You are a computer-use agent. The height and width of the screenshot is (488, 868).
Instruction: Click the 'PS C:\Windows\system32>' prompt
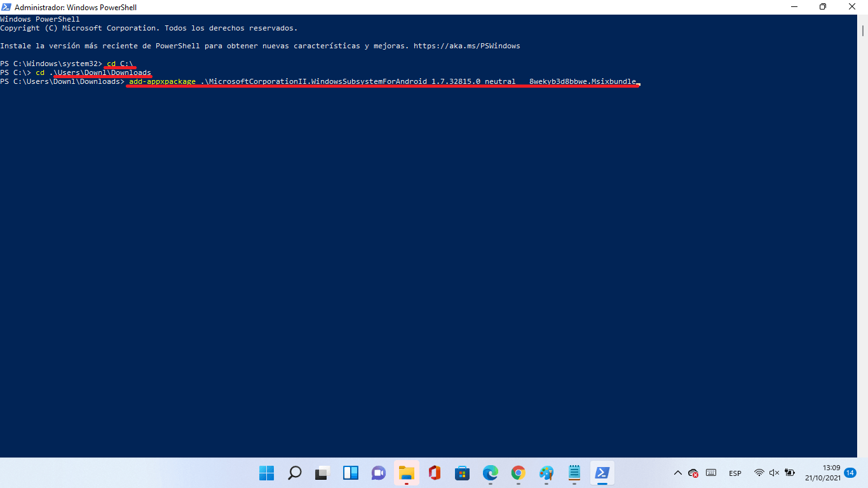coord(51,64)
